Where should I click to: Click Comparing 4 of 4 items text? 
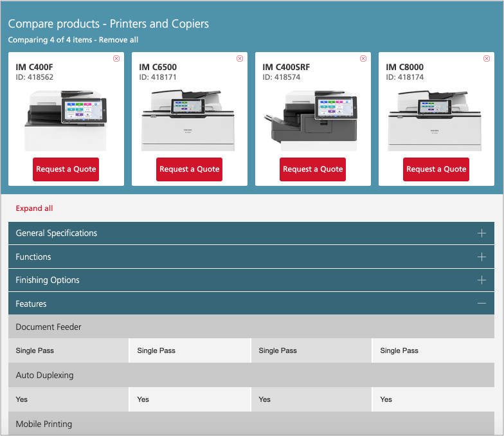pos(50,40)
